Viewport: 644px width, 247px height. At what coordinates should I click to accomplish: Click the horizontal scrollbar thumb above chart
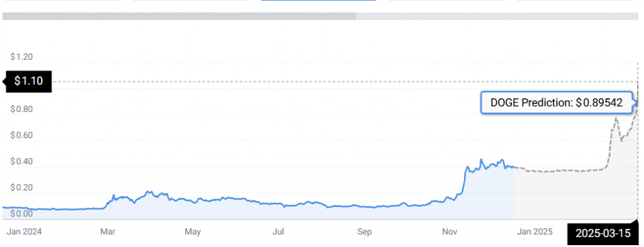(179, 16)
